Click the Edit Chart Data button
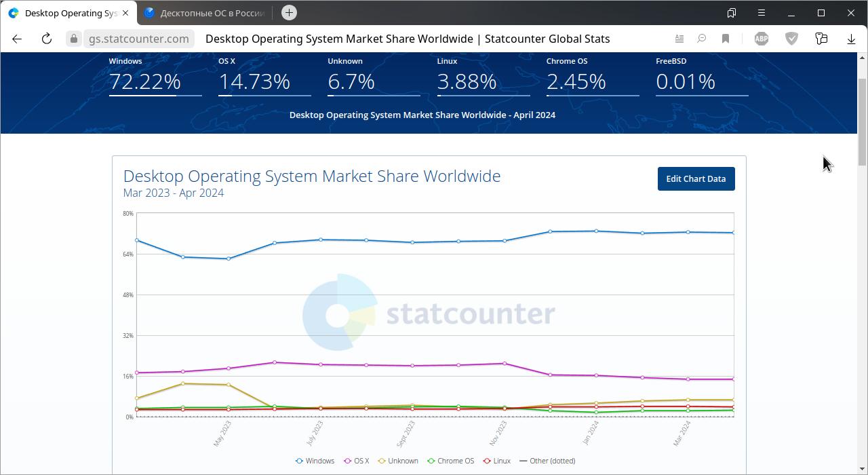 (696, 179)
